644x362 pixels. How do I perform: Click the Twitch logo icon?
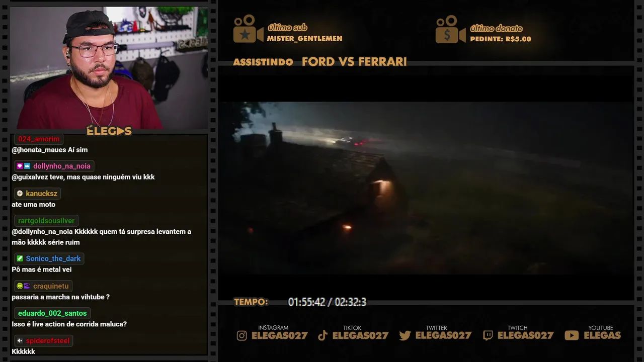pyautogui.click(x=488, y=336)
